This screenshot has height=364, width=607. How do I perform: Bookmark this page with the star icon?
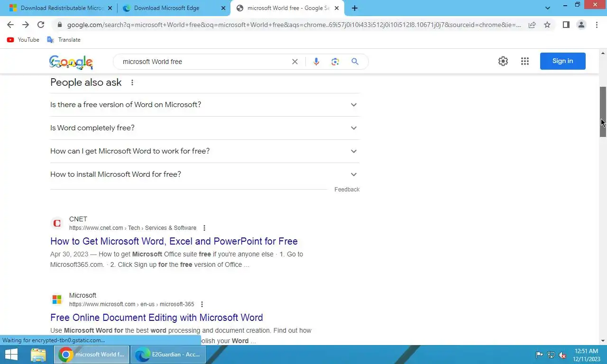tap(547, 25)
